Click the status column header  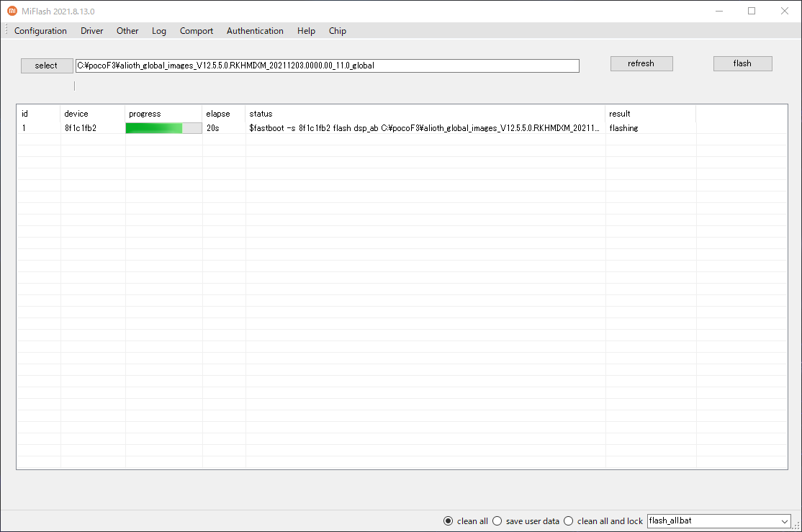(425, 114)
